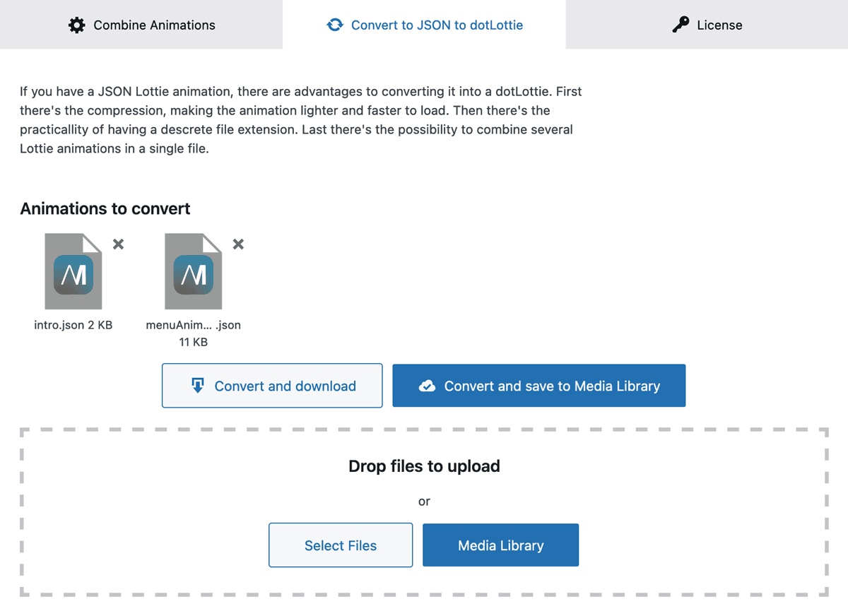Select the menuAnim json file icon
The image size is (848, 616).
193,272
